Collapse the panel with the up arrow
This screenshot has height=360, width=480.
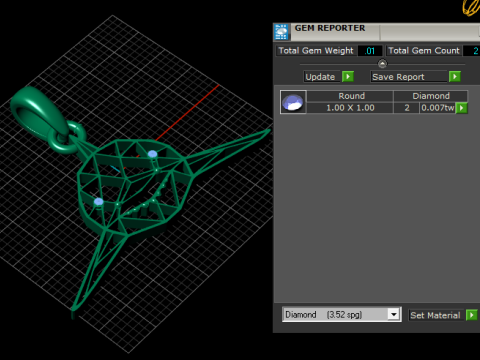pyautogui.click(x=382, y=63)
